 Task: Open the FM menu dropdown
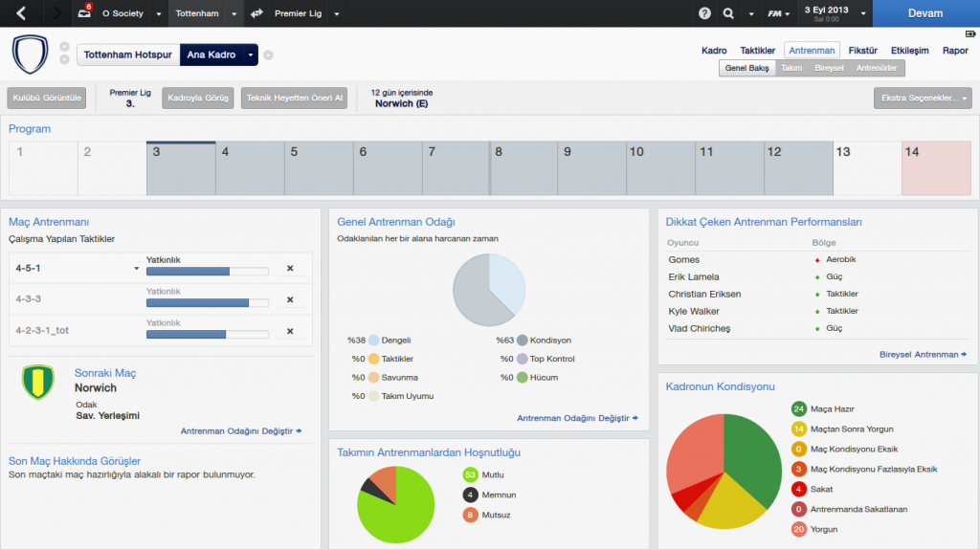pos(780,13)
